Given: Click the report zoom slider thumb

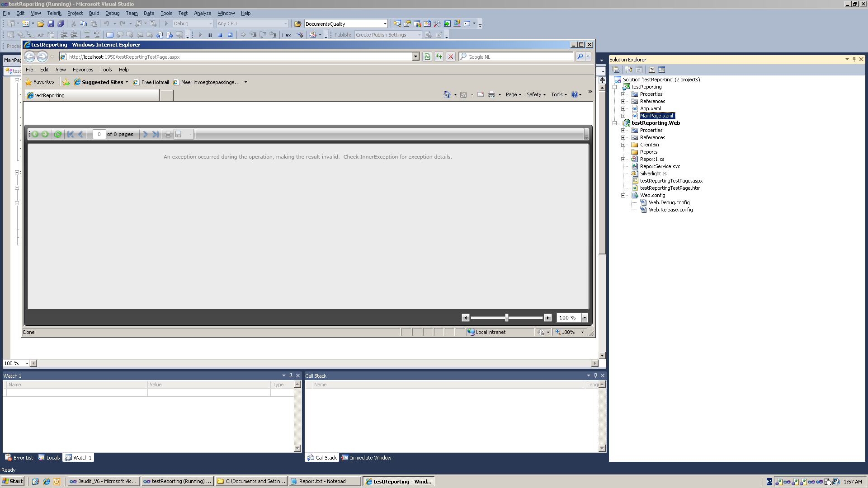Looking at the screenshot, I should 506,318.
